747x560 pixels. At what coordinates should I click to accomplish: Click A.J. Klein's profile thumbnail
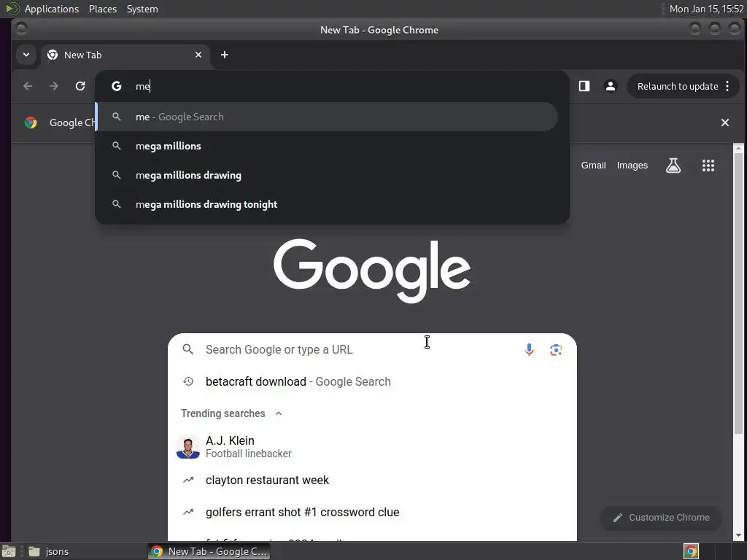pos(188,447)
